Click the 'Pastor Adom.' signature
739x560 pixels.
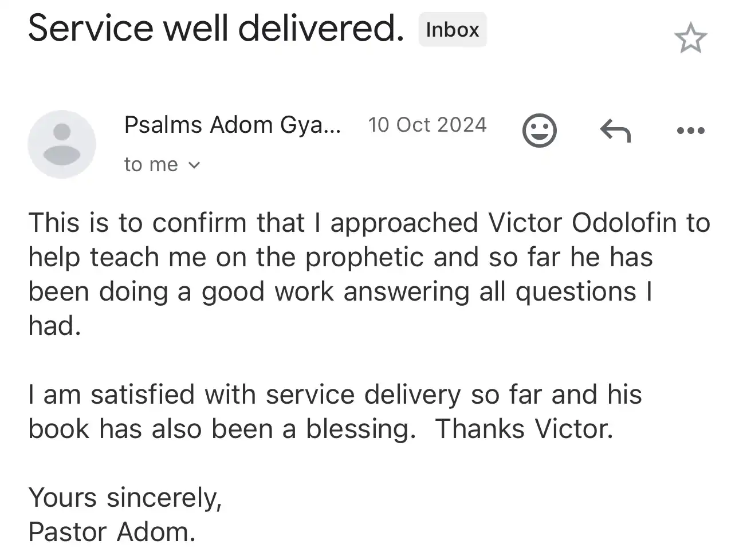click(112, 532)
